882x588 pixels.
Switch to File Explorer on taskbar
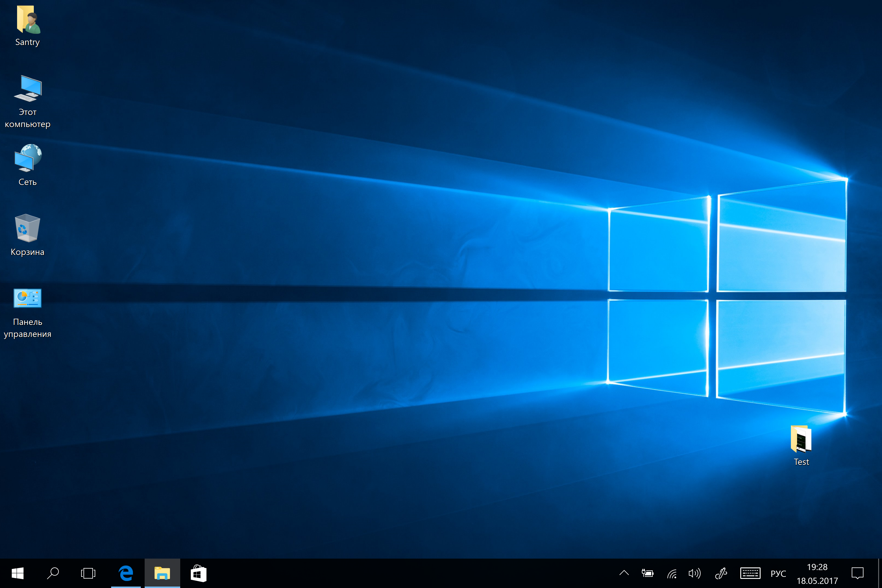pos(162,573)
